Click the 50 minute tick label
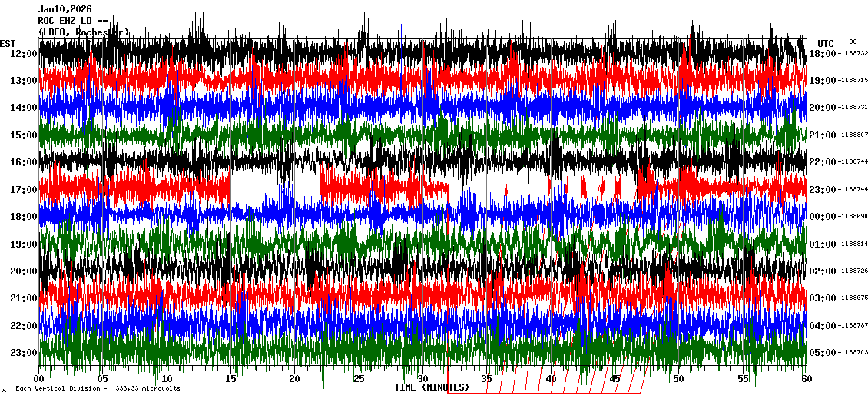The image size is (868, 399). (678, 378)
